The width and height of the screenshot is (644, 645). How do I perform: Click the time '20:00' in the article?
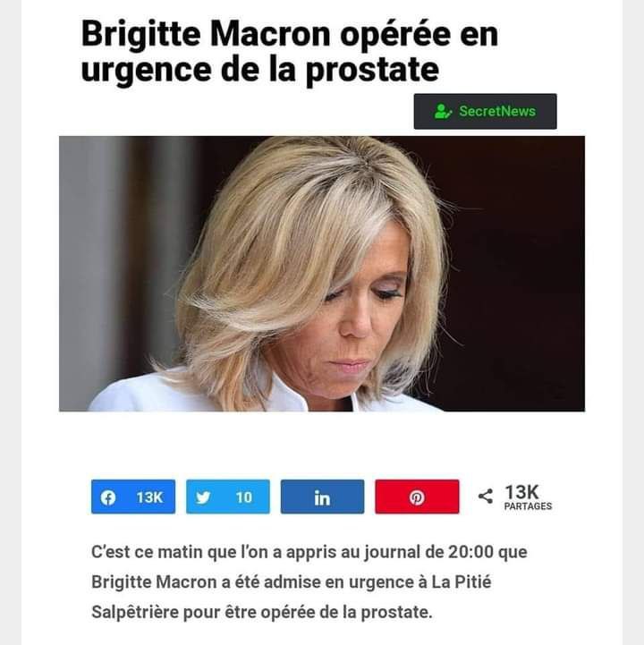click(470, 552)
